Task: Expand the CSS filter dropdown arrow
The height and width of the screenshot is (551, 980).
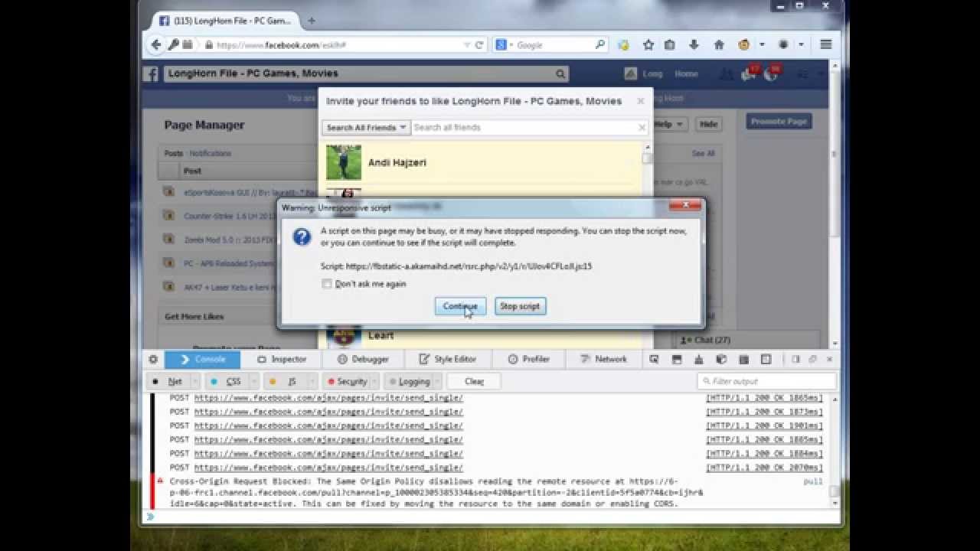Action: coord(253,381)
